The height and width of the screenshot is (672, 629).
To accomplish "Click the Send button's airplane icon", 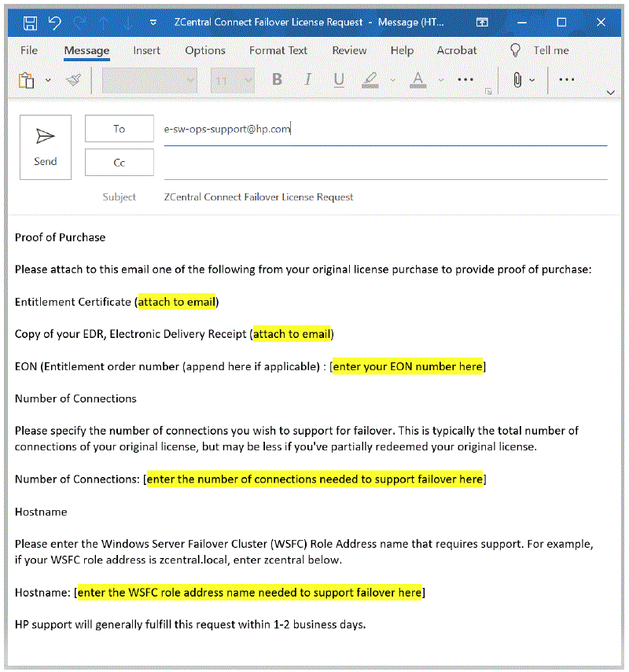I will coord(45,135).
